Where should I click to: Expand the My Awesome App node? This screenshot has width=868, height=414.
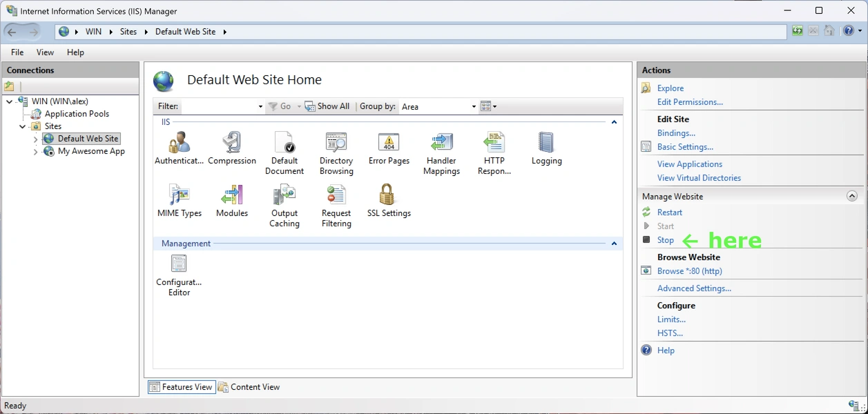click(x=36, y=151)
